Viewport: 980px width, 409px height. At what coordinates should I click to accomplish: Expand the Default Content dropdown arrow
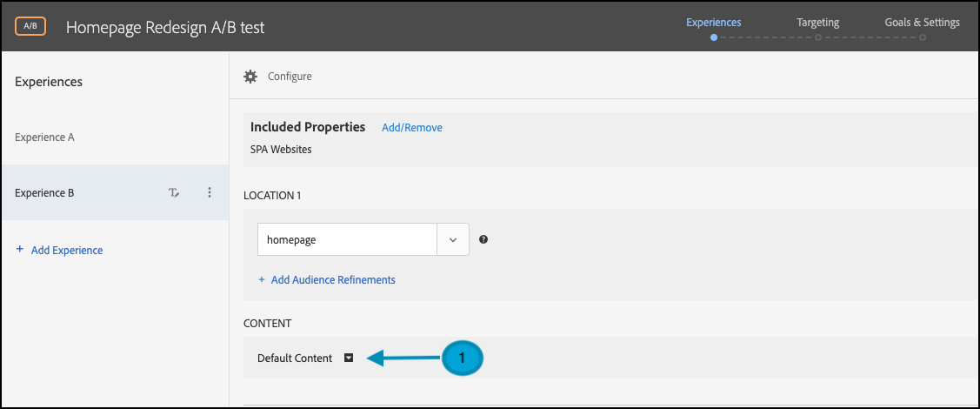coord(349,358)
